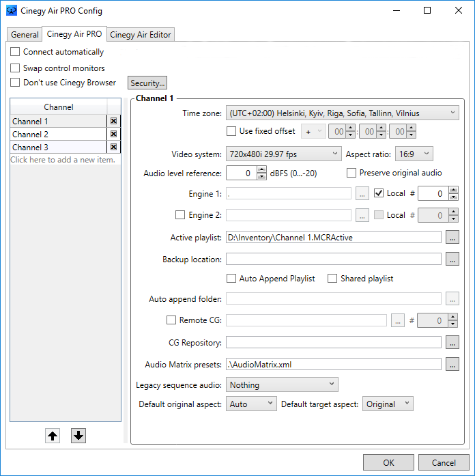Decrease Engine 1 local number
Image resolution: width=475 pixels, height=476 pixels.
click(453, 197)
